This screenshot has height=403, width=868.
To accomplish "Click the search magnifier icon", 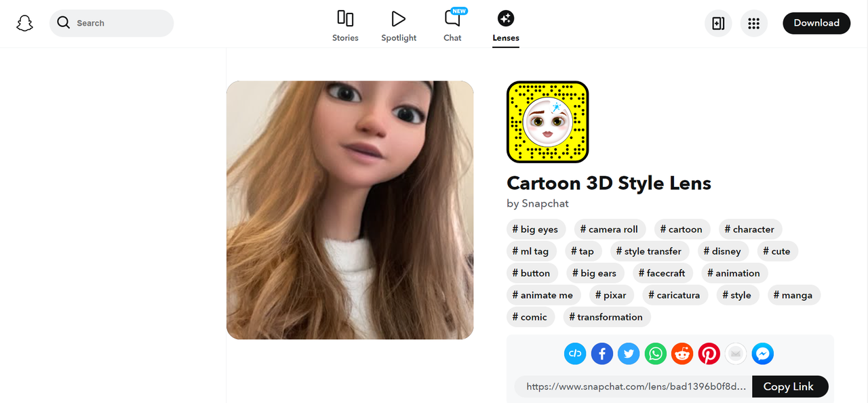I will 64,23.
